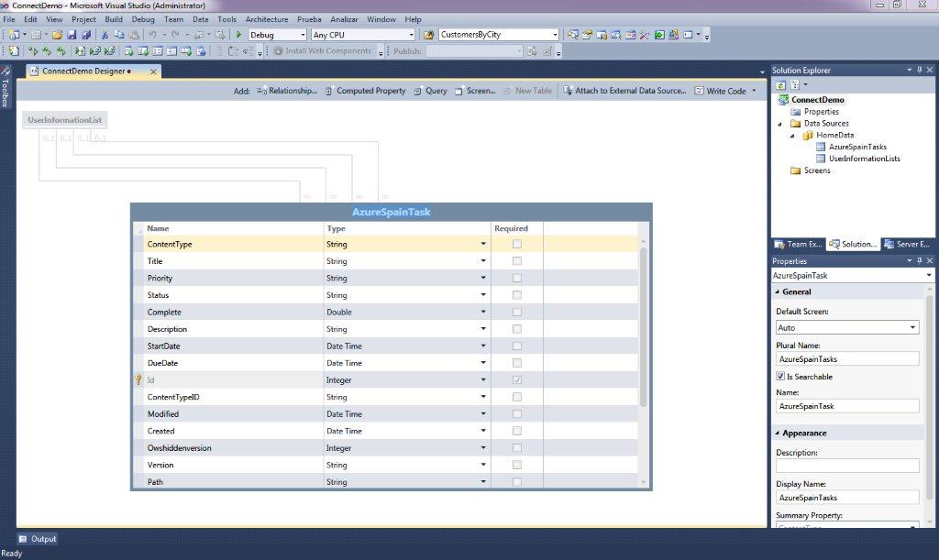Click first icon in Solution Explorer toolbar
Screen dimensions: 939x560
[x=781, y=85]
